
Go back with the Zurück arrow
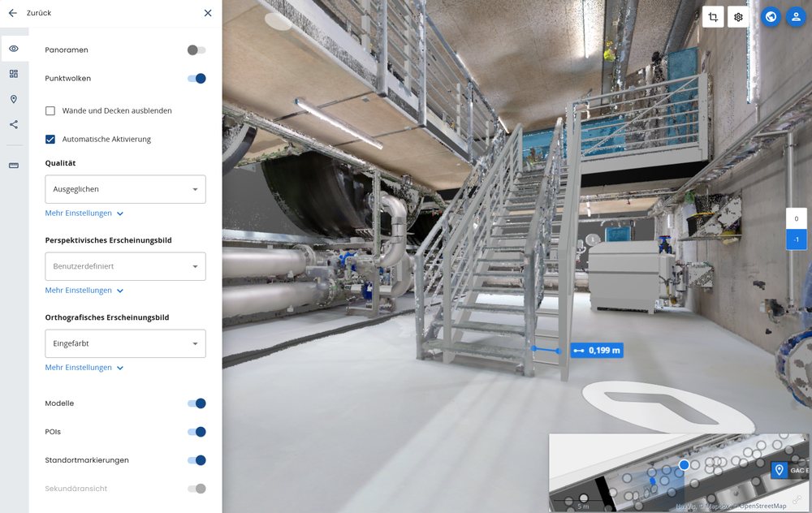[13, 13]
